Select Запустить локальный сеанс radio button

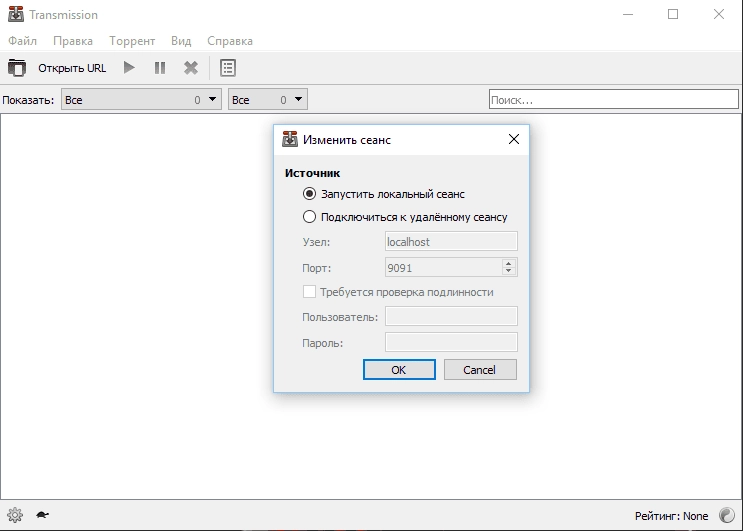point(309,194)
